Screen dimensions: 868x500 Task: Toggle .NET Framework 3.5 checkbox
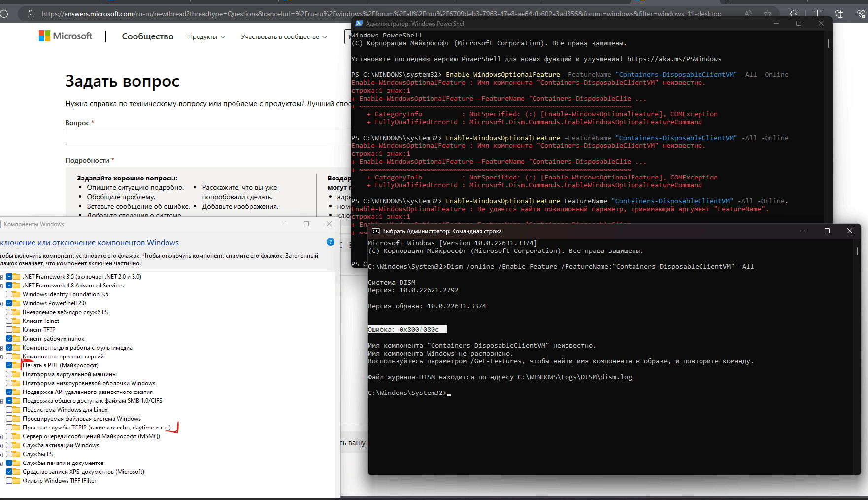9,277
